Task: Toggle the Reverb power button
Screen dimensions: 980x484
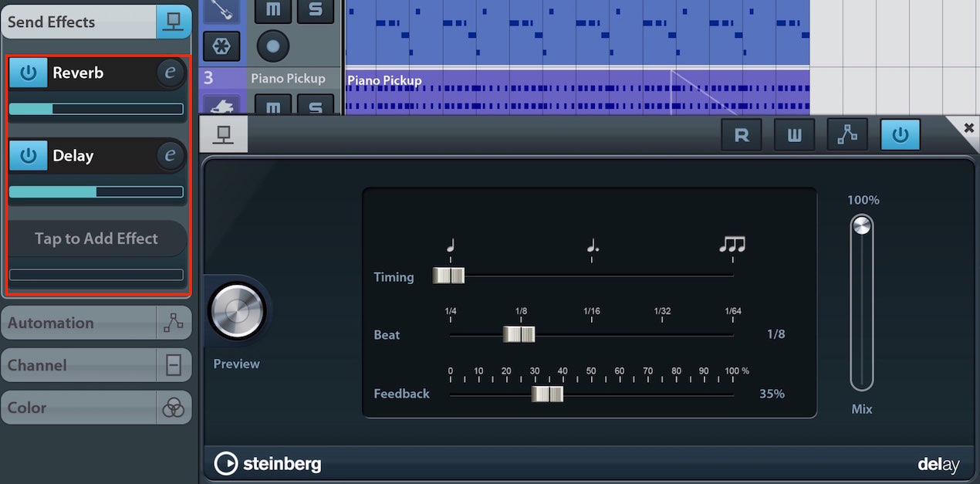Action: (29, 73)
